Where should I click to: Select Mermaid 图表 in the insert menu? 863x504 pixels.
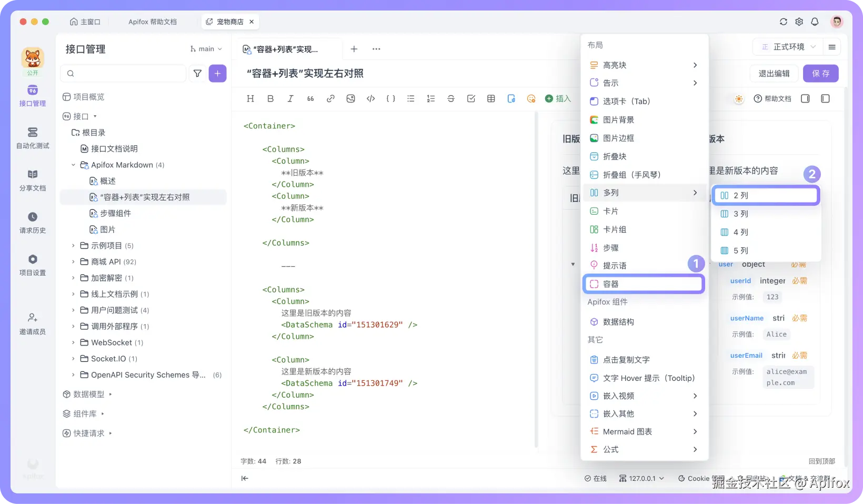645,432
